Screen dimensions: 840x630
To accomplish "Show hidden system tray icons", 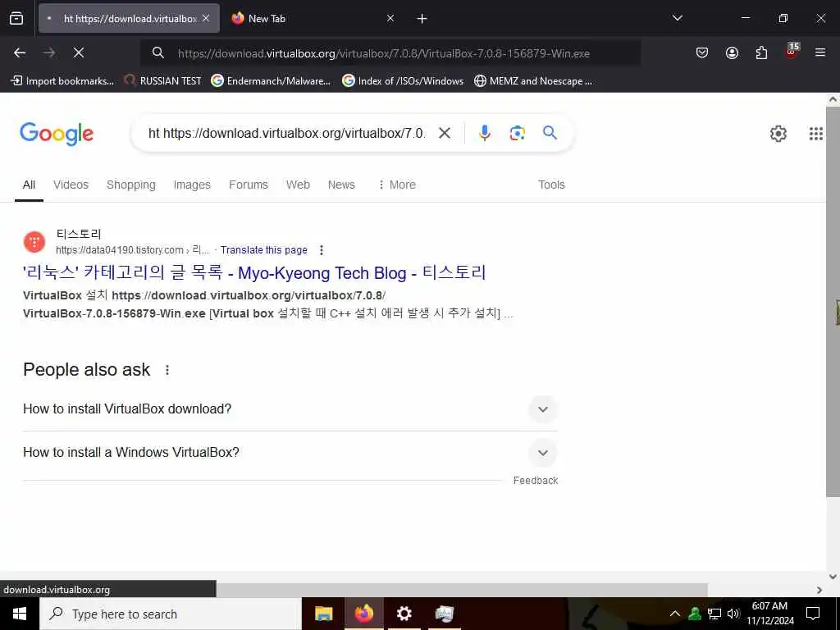I will click(x=675, y=614).
